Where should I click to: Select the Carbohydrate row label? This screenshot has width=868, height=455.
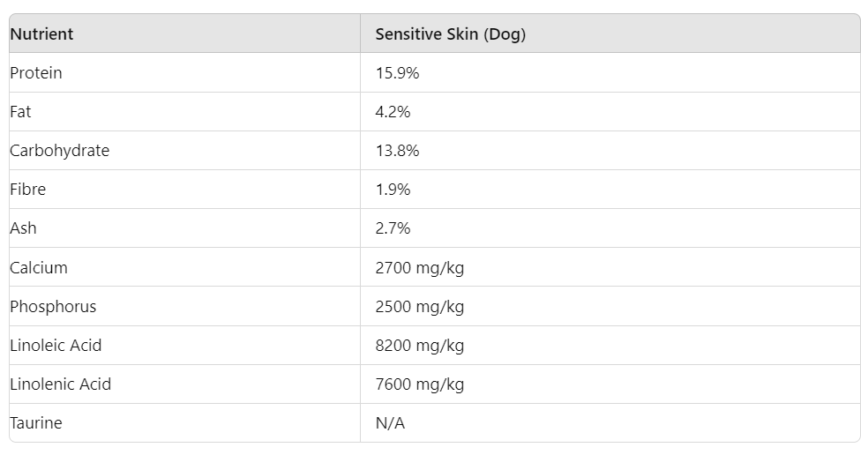[60, 151]
